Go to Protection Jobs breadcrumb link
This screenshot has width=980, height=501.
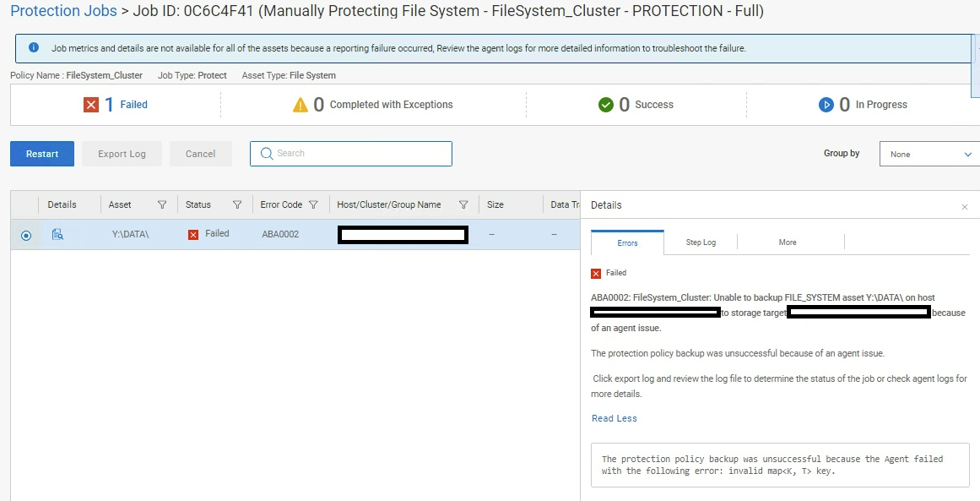62,12
